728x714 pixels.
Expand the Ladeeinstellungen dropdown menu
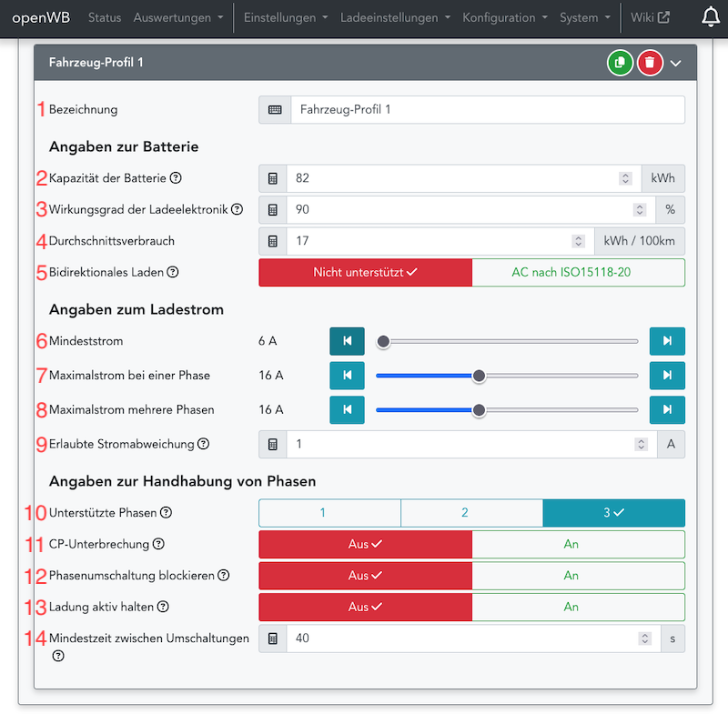click(394, 17)
